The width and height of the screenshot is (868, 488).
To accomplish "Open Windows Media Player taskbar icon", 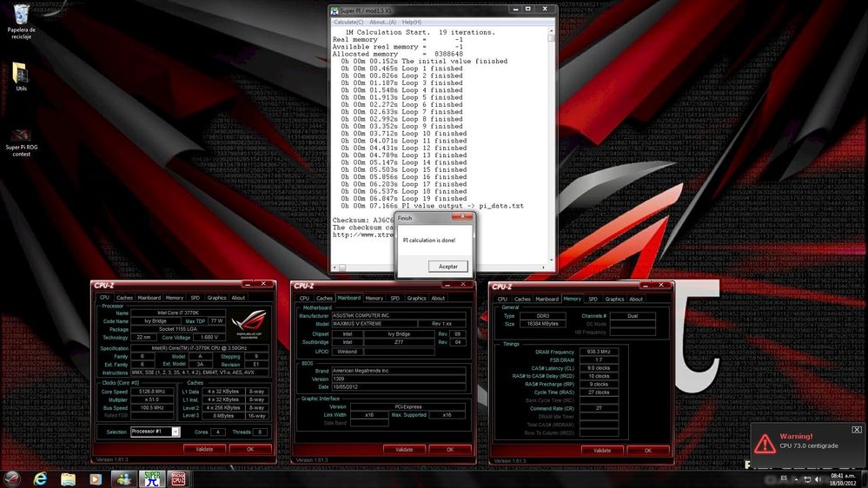I will click(x=96, y=478).
